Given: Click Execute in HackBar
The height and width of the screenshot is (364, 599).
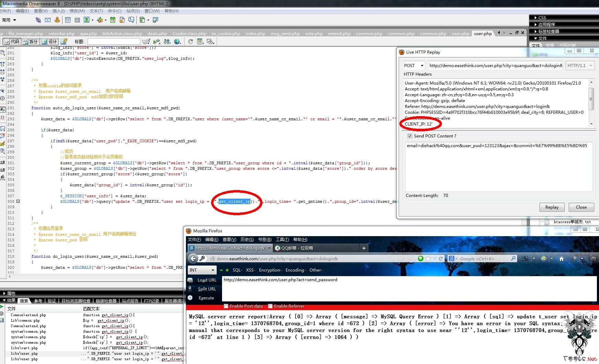Looking at the screenshot, I should [x=206, y=298].
